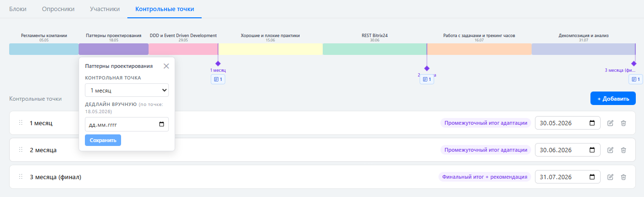Delete the 1 месяц control point
Screen dimensions: 644x197
coord(623,123)
